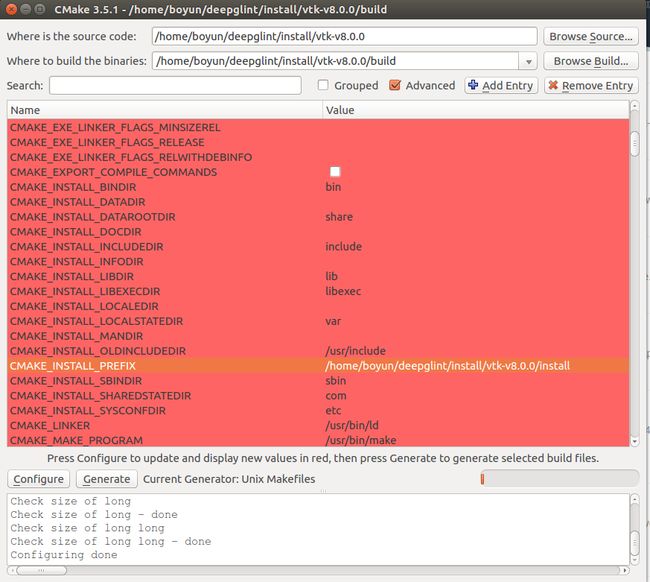Click the 'bin' value cell
The height and width of the screenshot is (582, 650).
point(333,187)
